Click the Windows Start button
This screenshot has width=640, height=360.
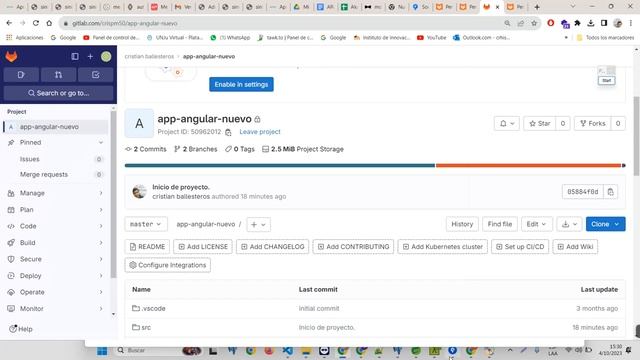[102, 351]
